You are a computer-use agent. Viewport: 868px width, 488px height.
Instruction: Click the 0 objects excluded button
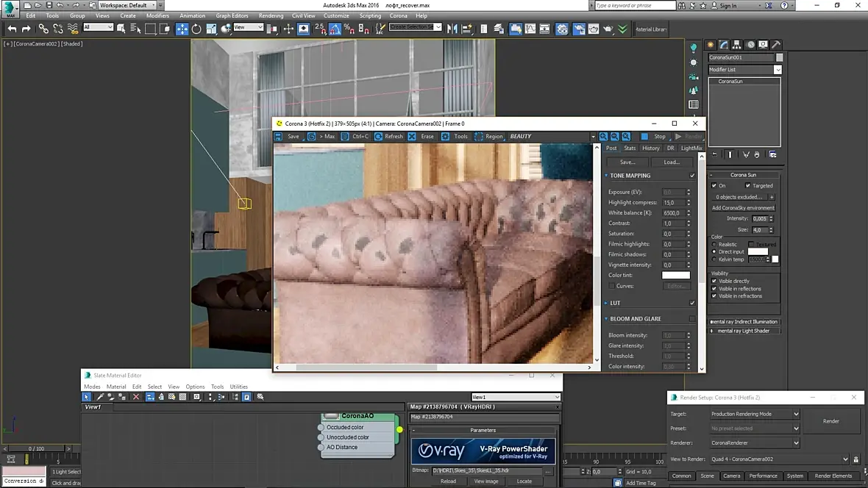click(x=739, y=197)
